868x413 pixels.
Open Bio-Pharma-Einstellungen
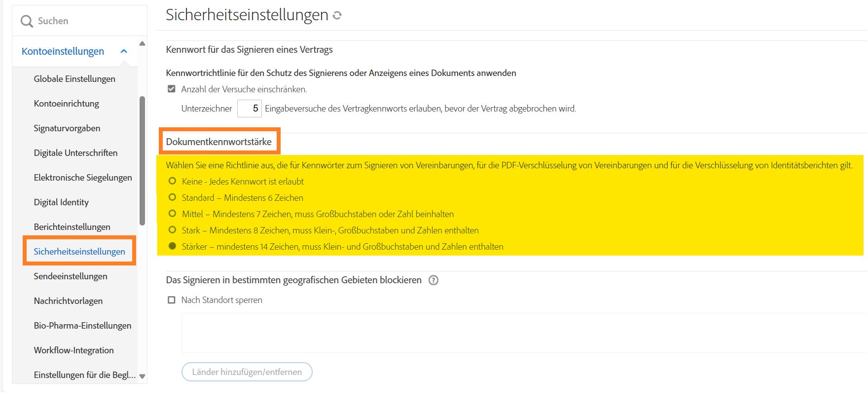pos(82,326)
